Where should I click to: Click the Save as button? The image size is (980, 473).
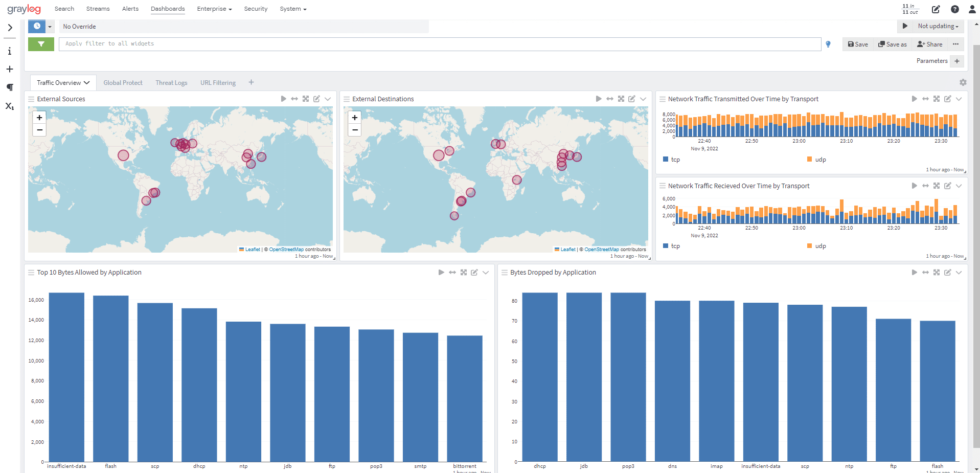[x=892, y=44]
